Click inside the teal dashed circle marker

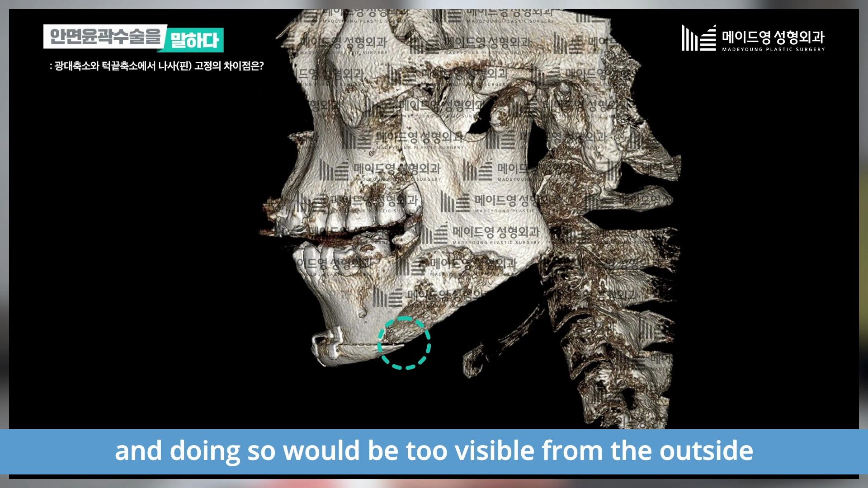(404, 343)
